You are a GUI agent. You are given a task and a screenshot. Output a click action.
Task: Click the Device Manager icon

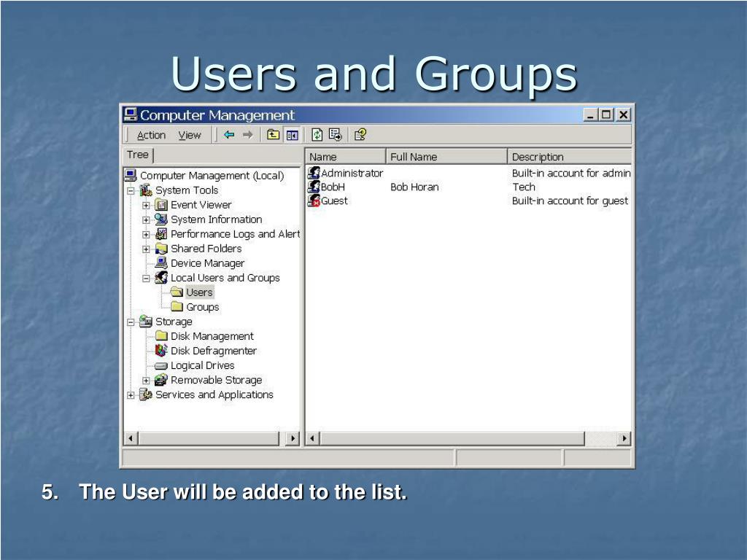tap(161, 262)
